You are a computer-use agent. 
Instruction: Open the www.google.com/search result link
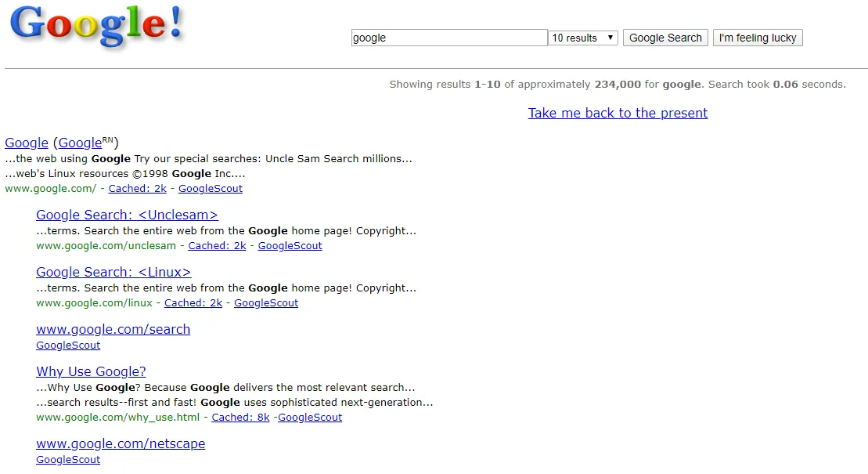point(113,329)
